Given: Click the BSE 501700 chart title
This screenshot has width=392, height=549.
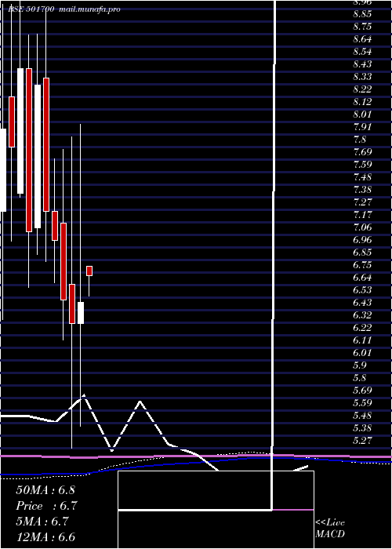Looking at the screenshot, I should click(x=31, y=9).
